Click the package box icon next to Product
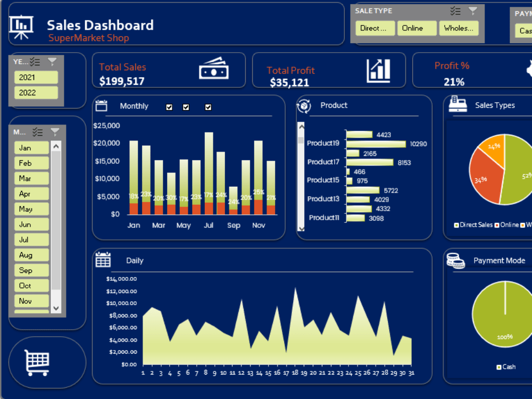 click(x=304, y=106)
